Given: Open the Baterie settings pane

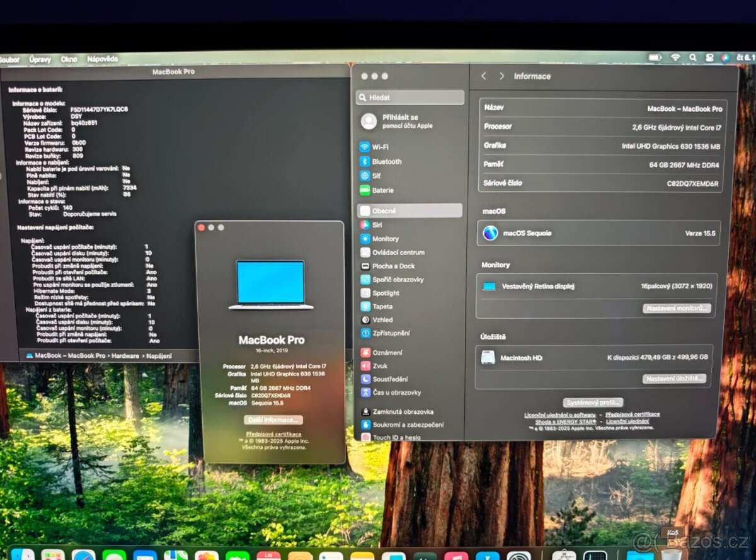Looking at the screenshot, I should 383,190.
